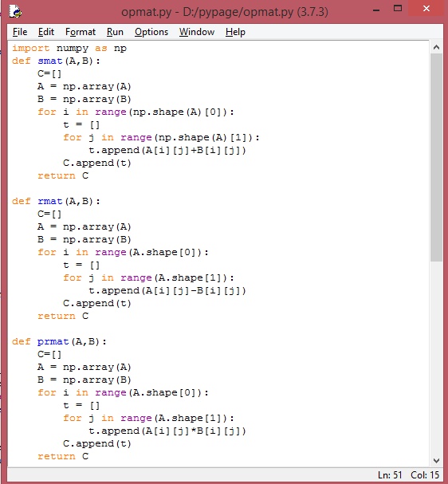Close the opmat.py editor window
The image size is (448, 484).
pyautogui.click(x=426, y=9)
